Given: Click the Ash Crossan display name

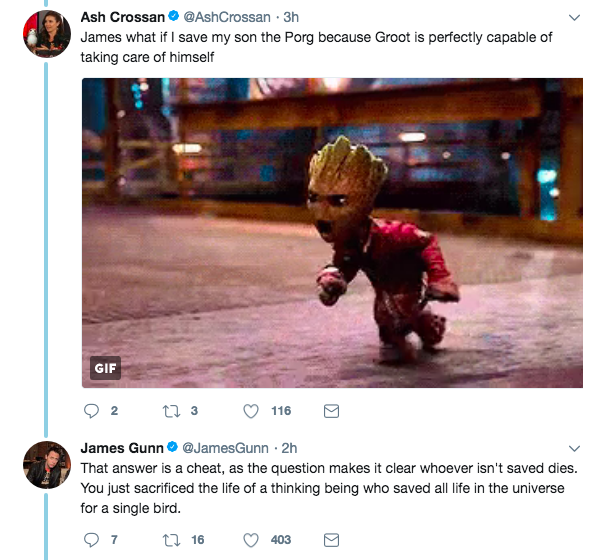Looking at the screenshot, I should point(122,17).
